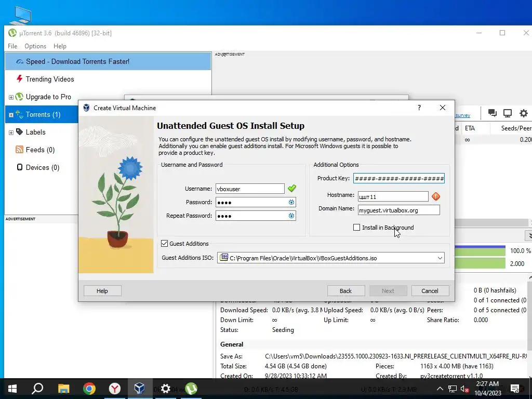Click the desktop computer icon
Image resolution: width=532 pixels, height=399 pixels.
pyautogui.click(x=21, y=15)
